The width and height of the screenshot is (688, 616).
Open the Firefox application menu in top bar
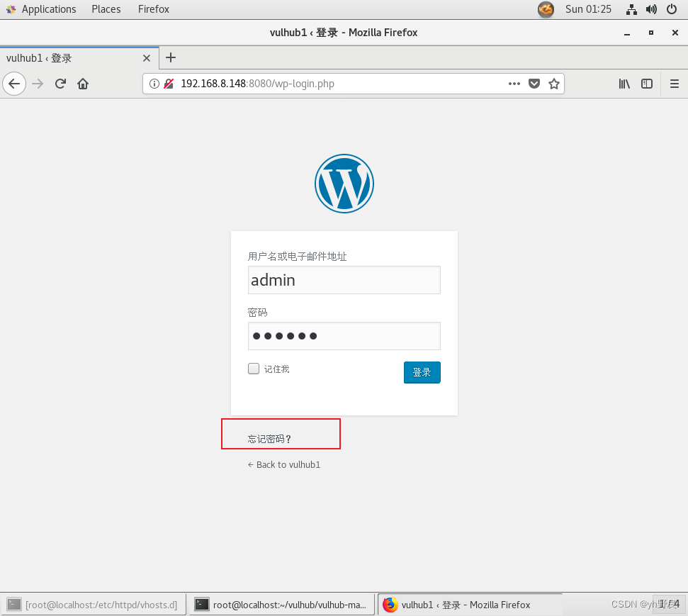(x=154, y=9)
